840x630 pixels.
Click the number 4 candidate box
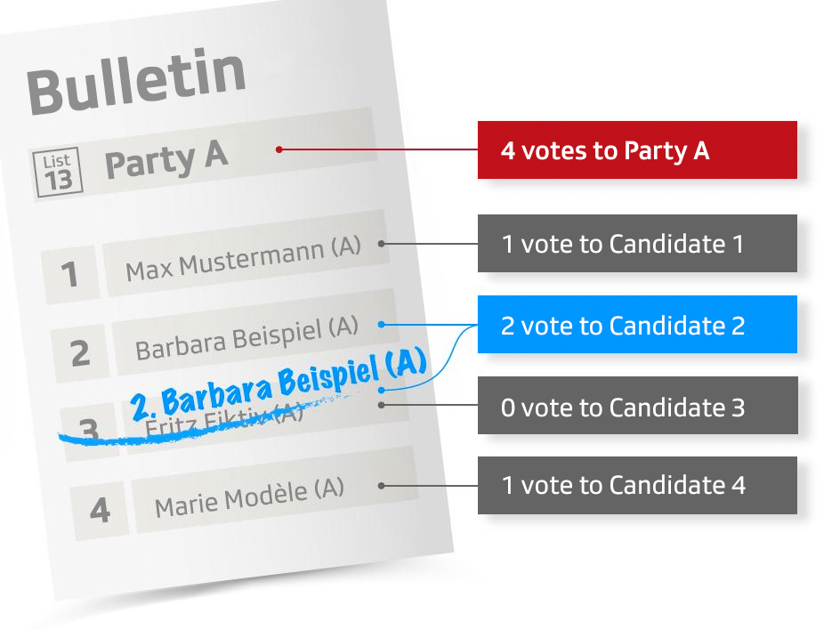(x=100, y=511)
